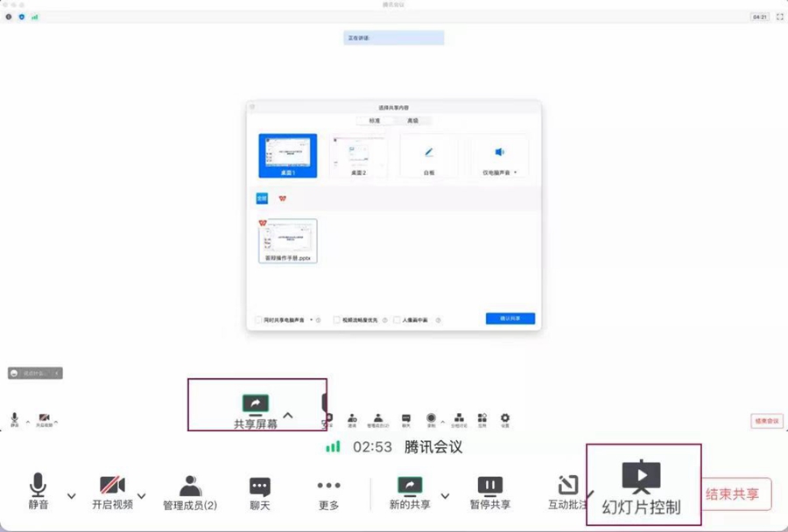Screen dimensions: 788x532
Task: Expand the arrow next to 新的共享
Action: point(445,495)
